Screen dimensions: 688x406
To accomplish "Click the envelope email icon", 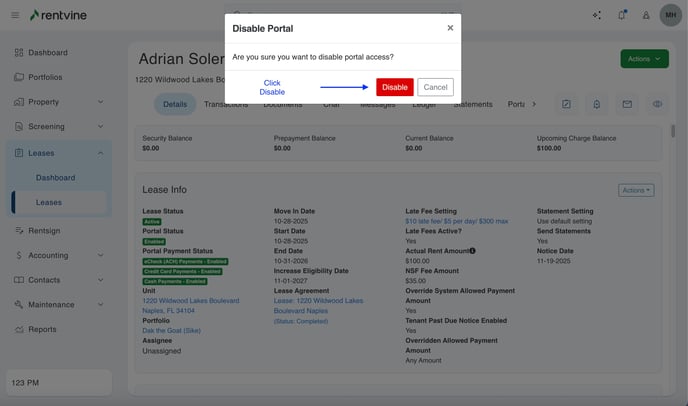I will pyautogui.click(x=627, y=104).
